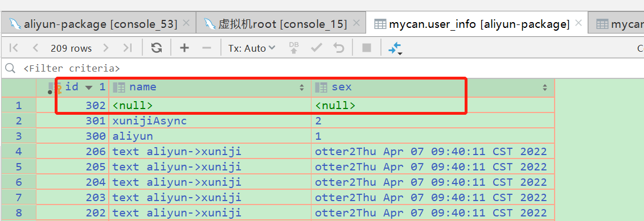Select row number 1 in gutter
The image size is (644, 221).
pyautogui.click(x=18, y=105)
